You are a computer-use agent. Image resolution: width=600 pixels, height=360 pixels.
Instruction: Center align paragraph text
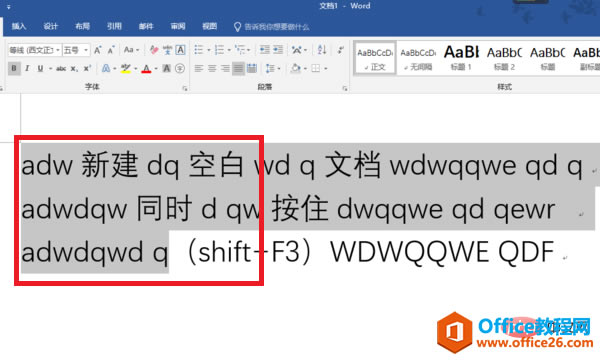pos(212,68)
